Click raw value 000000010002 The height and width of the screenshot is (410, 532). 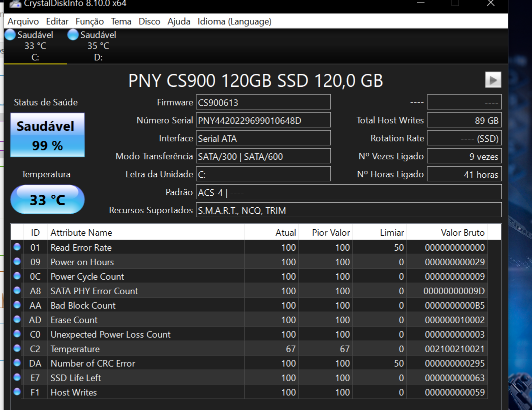(454, 320)
